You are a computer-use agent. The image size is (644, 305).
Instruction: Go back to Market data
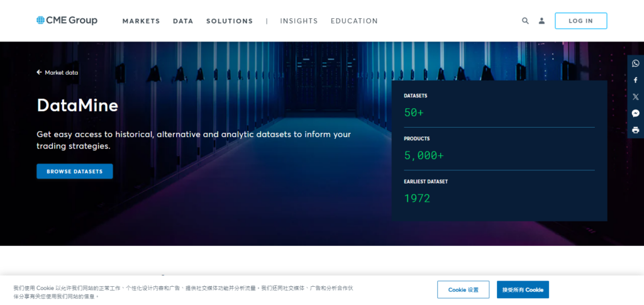pyautogui.click(x=57, y=73)
